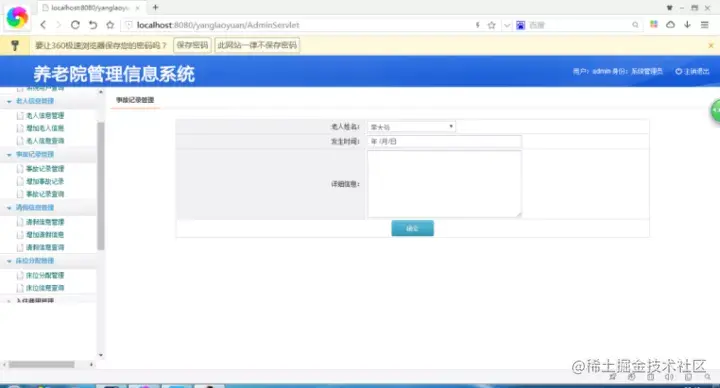The height and width of the screenshot is (388, 720).
Task: Click the lightning speed-mode icon in address bar
Action: point(478,25)
